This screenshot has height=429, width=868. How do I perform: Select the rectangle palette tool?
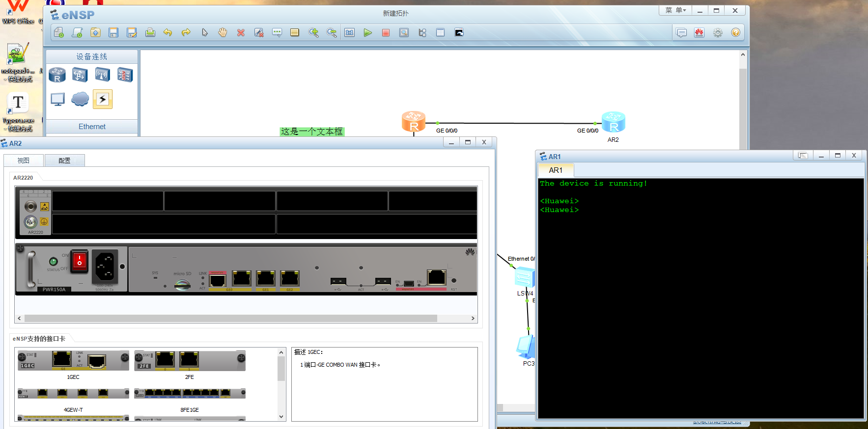295,32
